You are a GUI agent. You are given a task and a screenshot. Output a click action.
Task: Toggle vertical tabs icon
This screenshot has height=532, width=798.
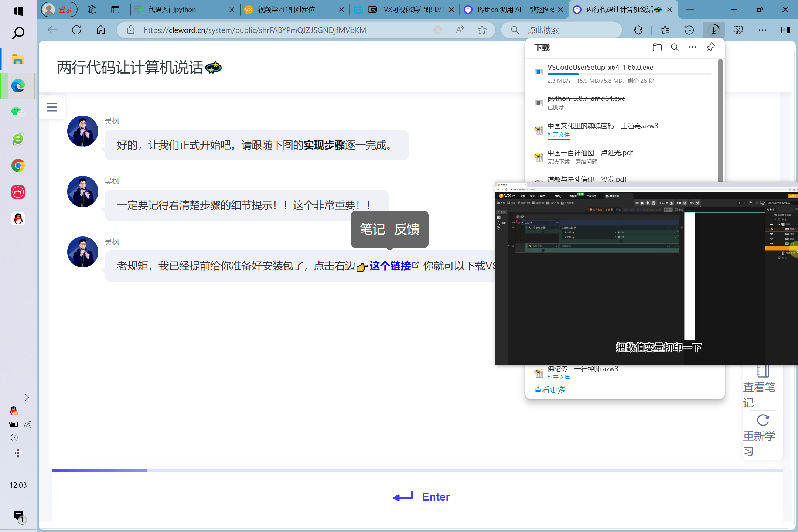click(x=115, y=10)
